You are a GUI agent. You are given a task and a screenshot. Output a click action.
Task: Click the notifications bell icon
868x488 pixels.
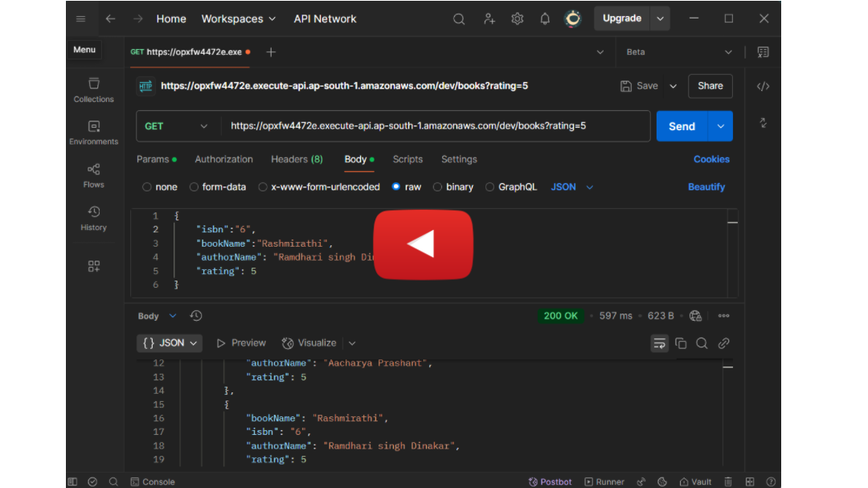click(x=545, y=18)
